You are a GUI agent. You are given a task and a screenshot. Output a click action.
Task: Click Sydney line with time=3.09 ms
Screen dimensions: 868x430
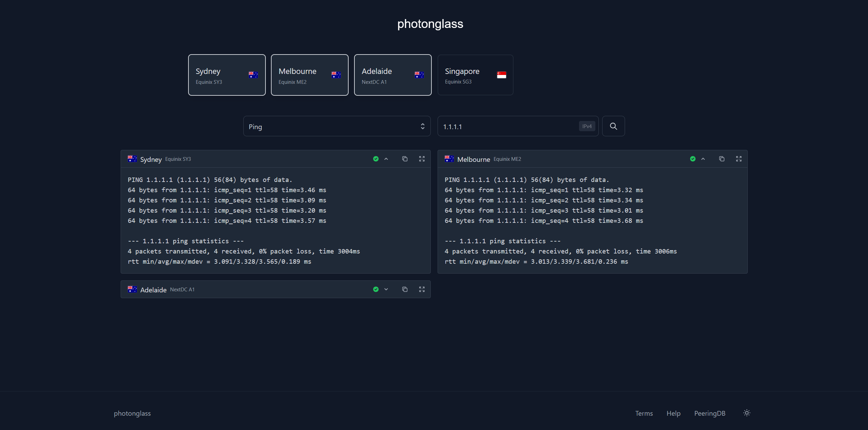[x=227, y=200]
